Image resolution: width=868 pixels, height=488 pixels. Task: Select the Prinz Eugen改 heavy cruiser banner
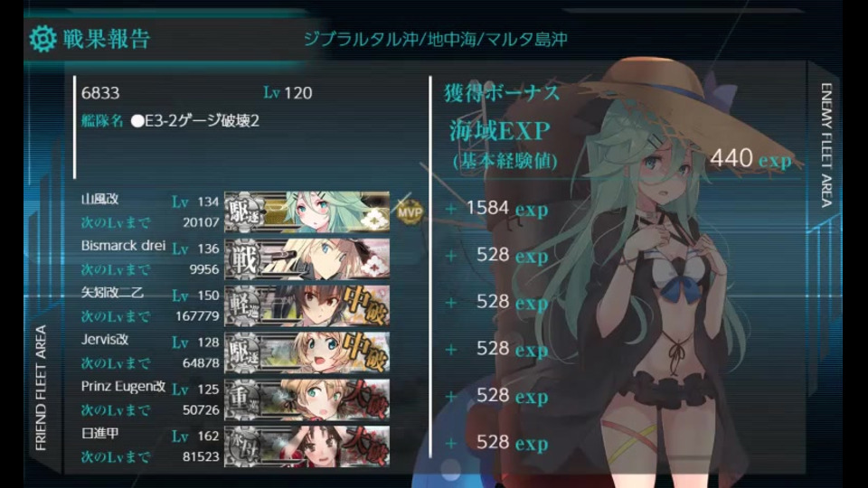pyautogui.click(x=307, y=399)
